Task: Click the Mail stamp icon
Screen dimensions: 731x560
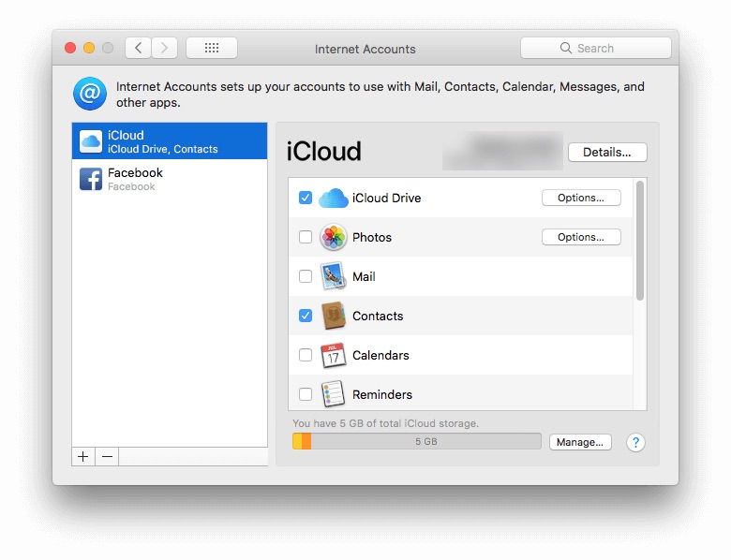Action: tap(334, 276)
